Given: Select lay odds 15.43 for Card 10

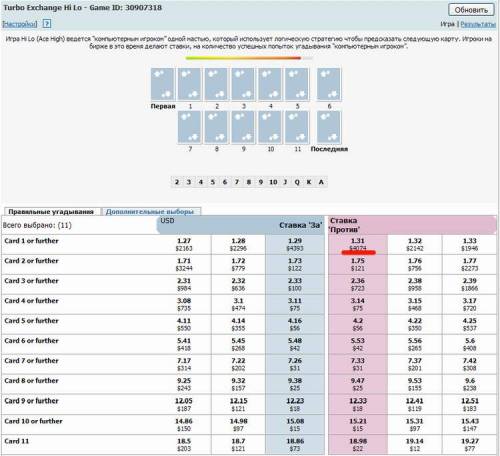Looking at the screenshot, I should (469, 425).
